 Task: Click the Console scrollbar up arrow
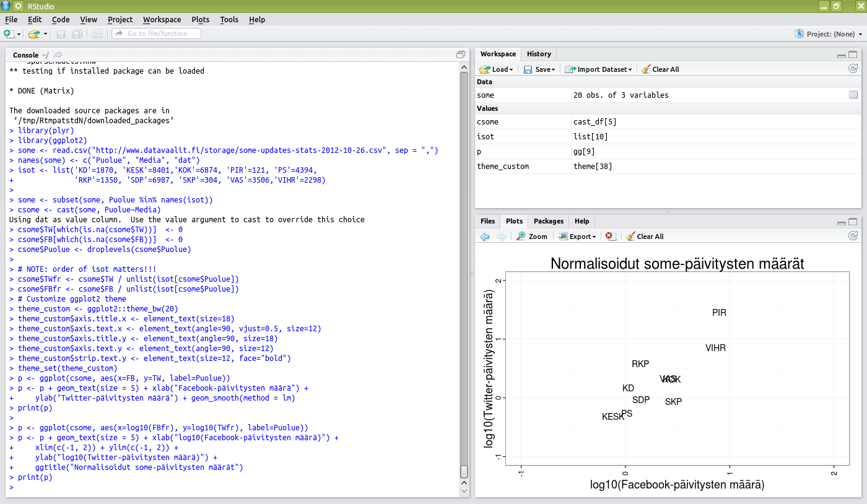pyautogui.click(x=464, y=67)
